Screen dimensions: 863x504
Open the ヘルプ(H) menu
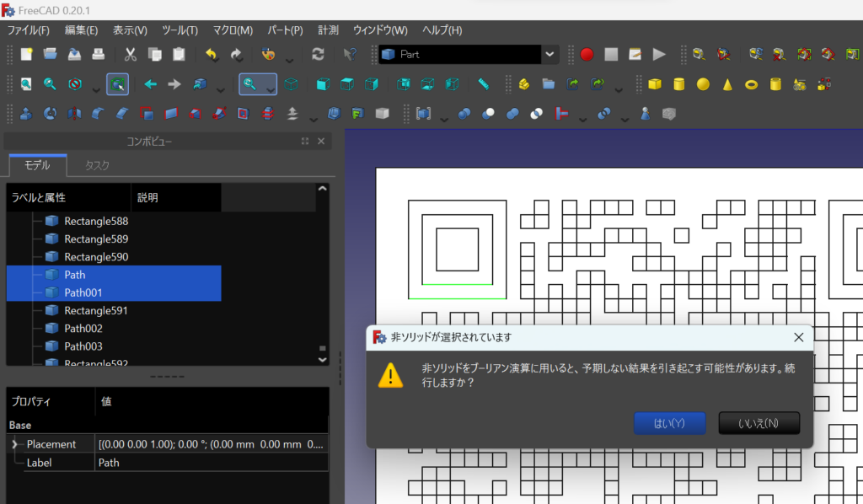pyautogui.click(x=442, y=30)
